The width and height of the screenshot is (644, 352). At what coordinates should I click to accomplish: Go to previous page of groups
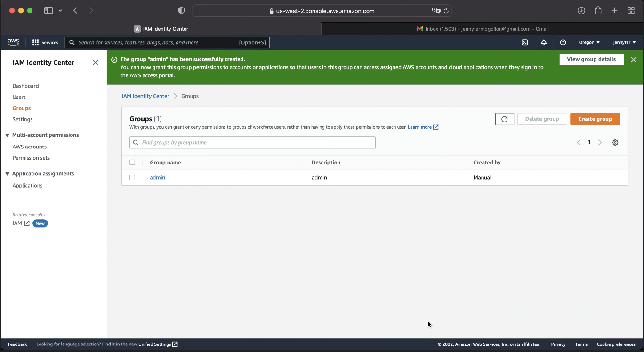pos(579,143)
